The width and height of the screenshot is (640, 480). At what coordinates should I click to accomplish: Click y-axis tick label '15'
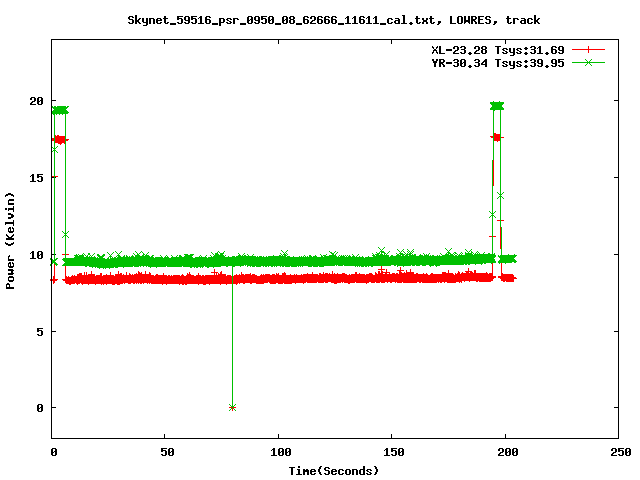tap(37, 178)
